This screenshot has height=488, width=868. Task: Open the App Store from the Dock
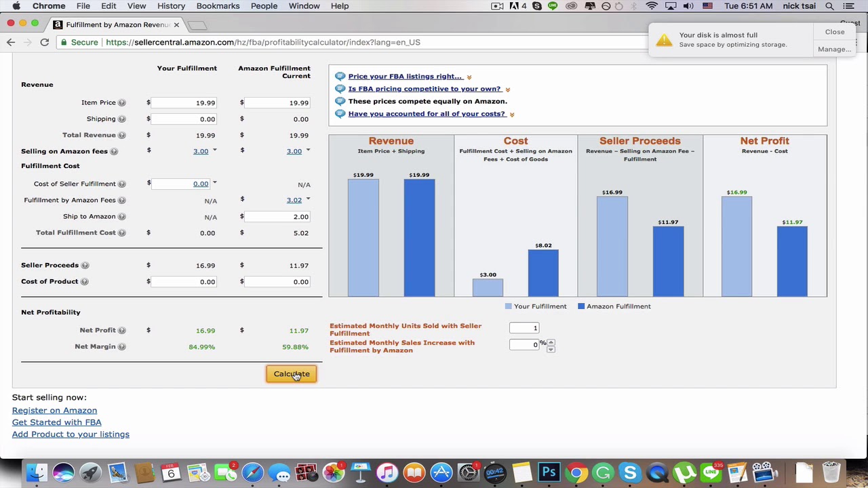(x=441, y=472)
